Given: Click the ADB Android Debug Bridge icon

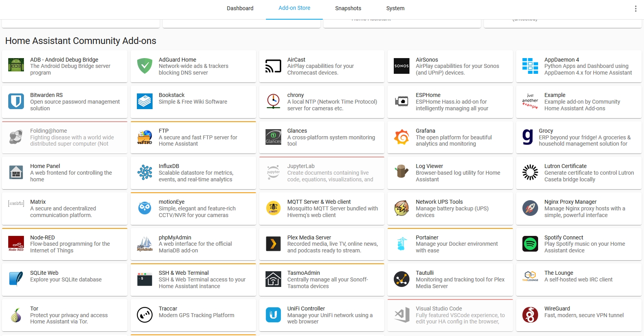Looking at the screenshot, I should tap(16, 65).
